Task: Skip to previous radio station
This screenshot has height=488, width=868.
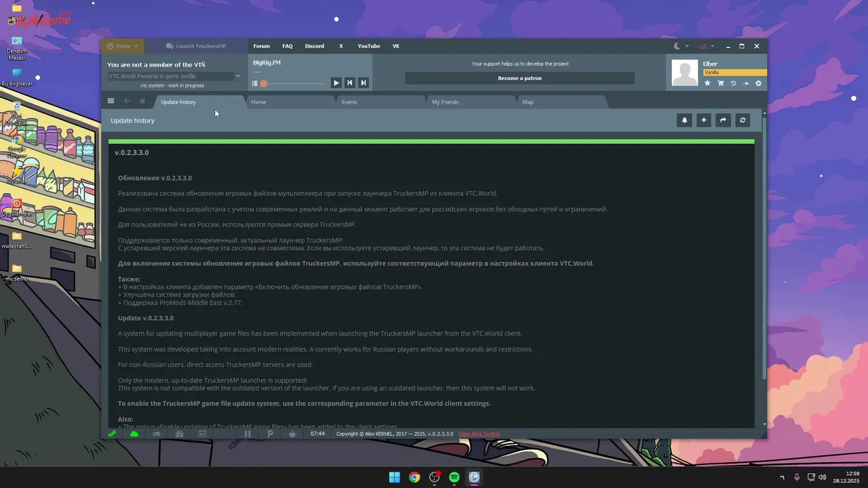Action: 350,83
